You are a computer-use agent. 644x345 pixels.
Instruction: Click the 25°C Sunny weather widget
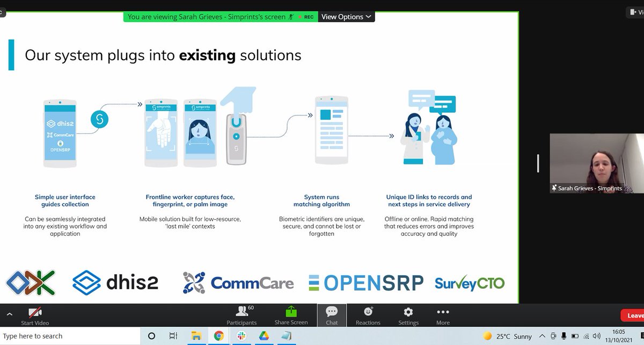click(508, 336)
